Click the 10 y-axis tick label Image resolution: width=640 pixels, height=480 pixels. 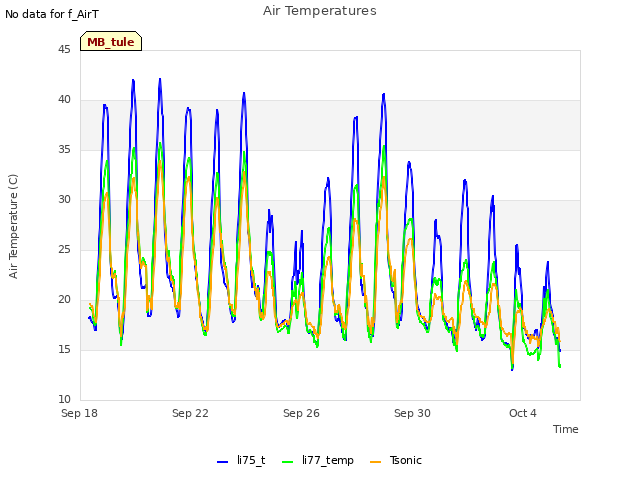coord(64,399)
